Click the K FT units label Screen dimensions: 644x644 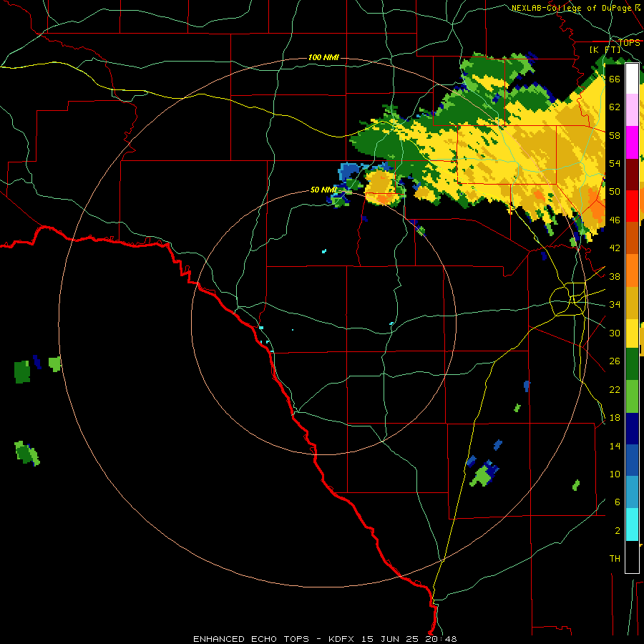tap(605, 49)
